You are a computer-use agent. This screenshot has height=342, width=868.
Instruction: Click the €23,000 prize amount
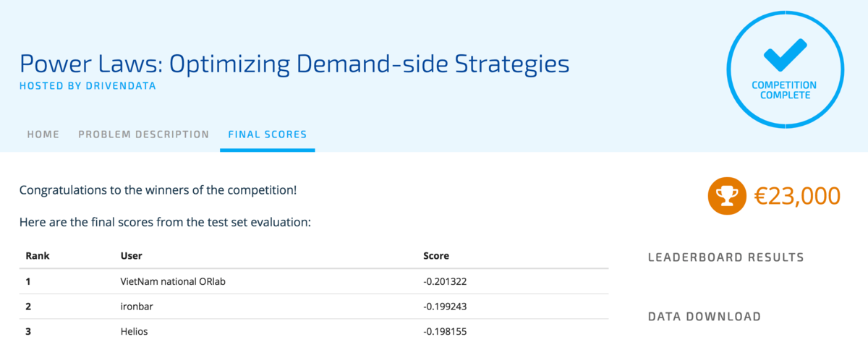click(797, 196)
